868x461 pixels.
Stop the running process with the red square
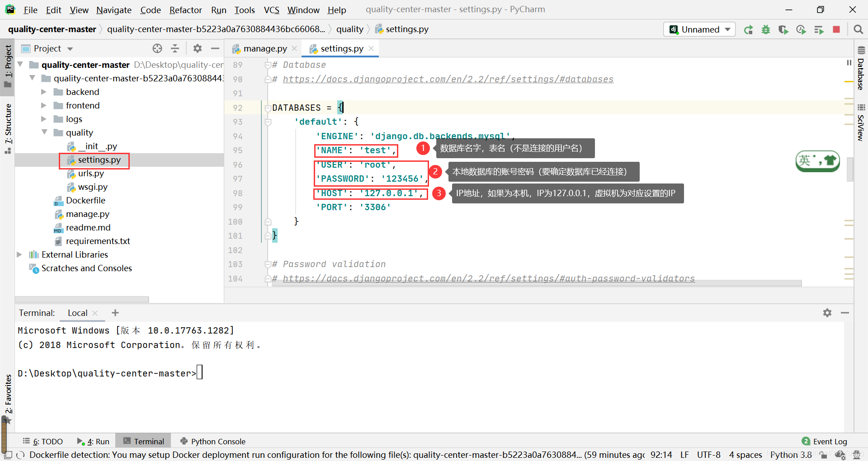[836, 29]
